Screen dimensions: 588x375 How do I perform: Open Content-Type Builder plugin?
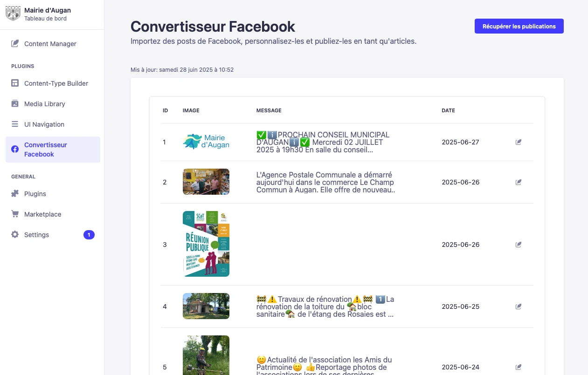(x=53, y=83)
